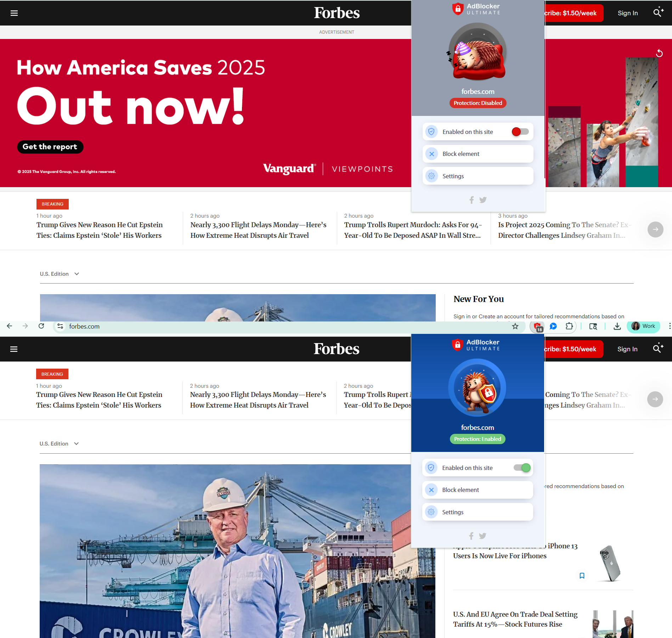This screenshot has width=672, height=638.
Task: Open upper 'Trump Trolls Rupert Murdoch' headline
Action: (413, 230)
